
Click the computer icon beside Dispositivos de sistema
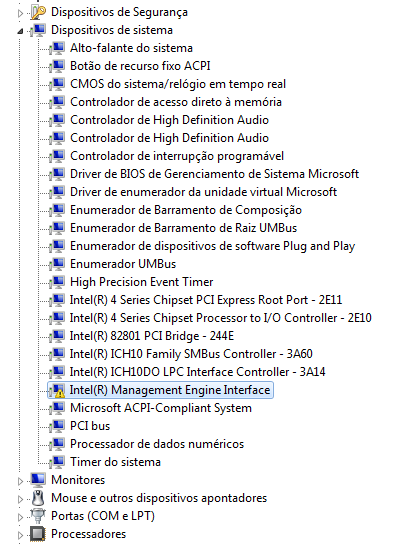(38, 30)
